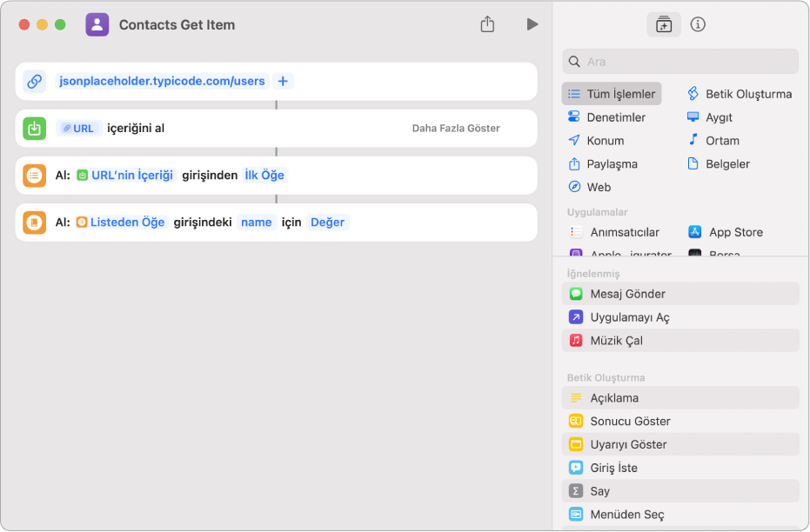Add Sonucu Göster action
The width and height of the screenshot is (810, 532).
click(680, 421)
